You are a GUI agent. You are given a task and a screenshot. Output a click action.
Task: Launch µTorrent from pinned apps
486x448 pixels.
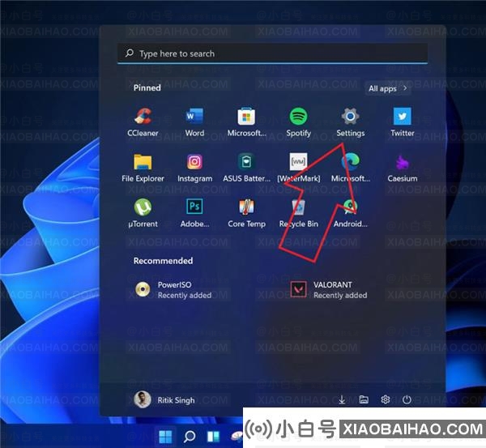pos(143,213)
